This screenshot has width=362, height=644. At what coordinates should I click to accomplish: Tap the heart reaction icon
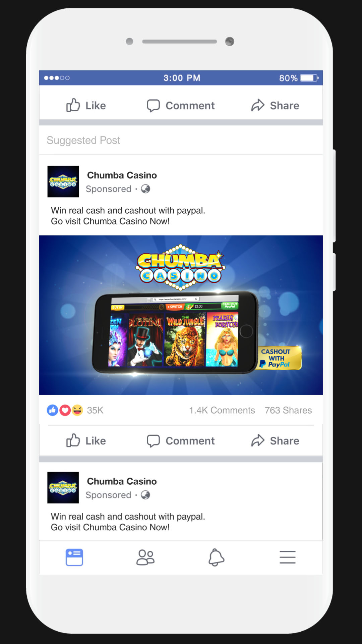[x=65, y=410]
